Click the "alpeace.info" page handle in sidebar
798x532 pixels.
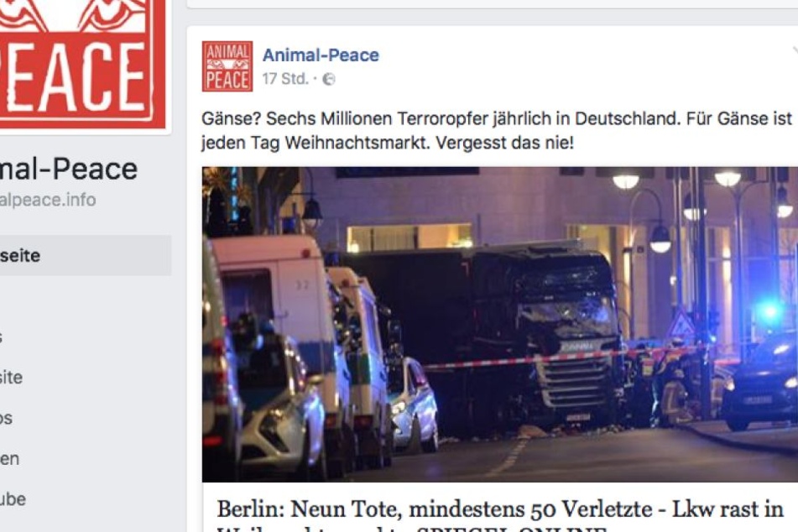click(48, 200)
